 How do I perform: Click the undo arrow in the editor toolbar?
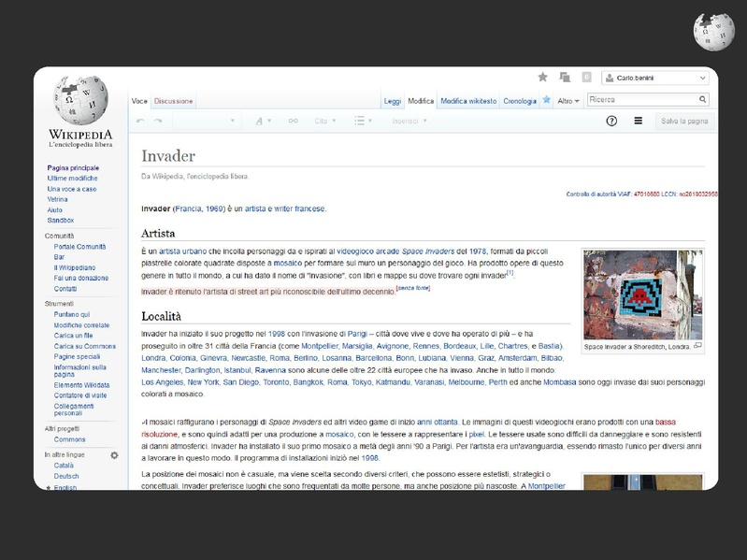[x=140, y=121]
